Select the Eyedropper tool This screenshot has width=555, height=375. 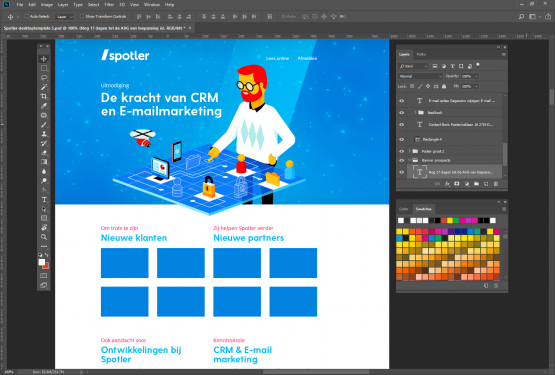pyautogui.click(x=44, y=106)
